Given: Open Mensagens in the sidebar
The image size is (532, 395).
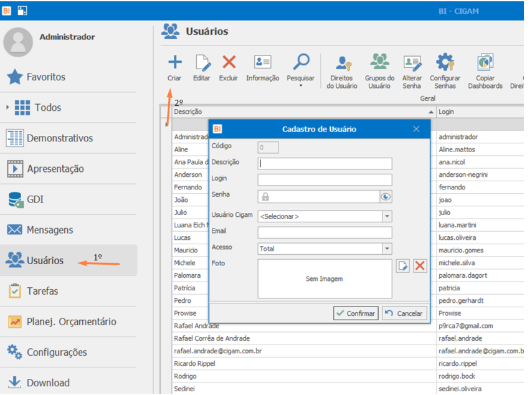Looking at the screenshot, I should click(x=68, y=230).
